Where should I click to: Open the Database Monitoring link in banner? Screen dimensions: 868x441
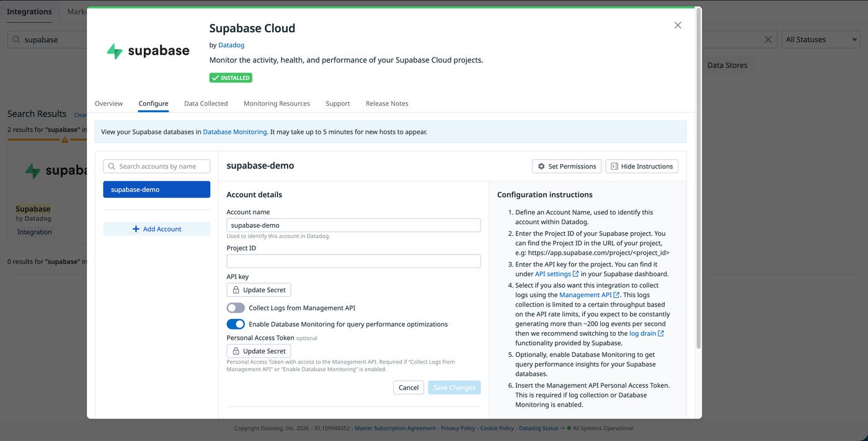[235, 132]
